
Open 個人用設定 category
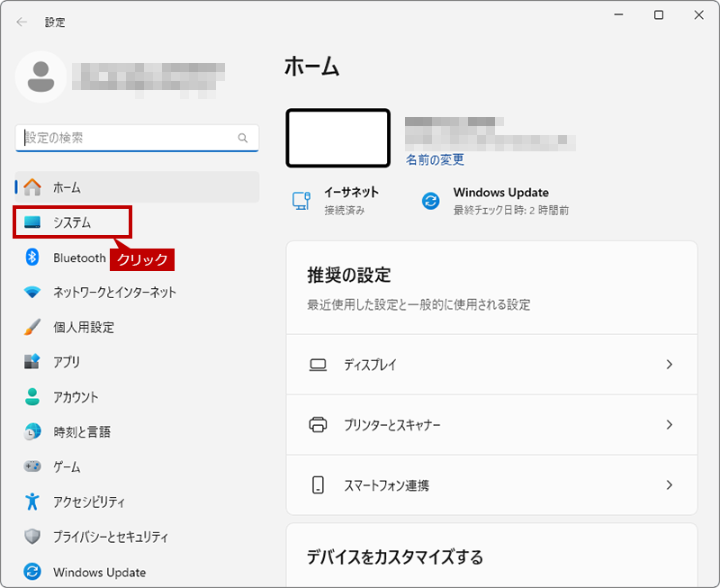[138, 327]
